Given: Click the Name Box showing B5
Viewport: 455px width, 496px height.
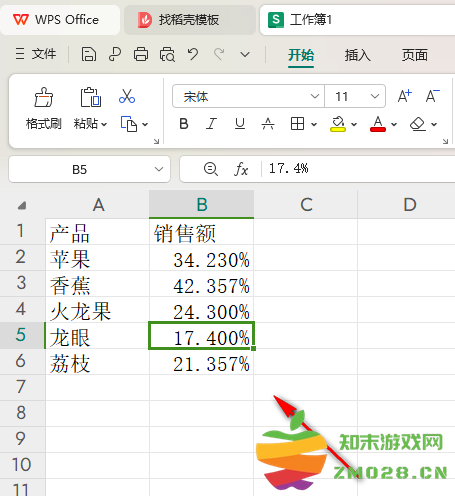Looking at the screenshot, I should pos(80,169).
